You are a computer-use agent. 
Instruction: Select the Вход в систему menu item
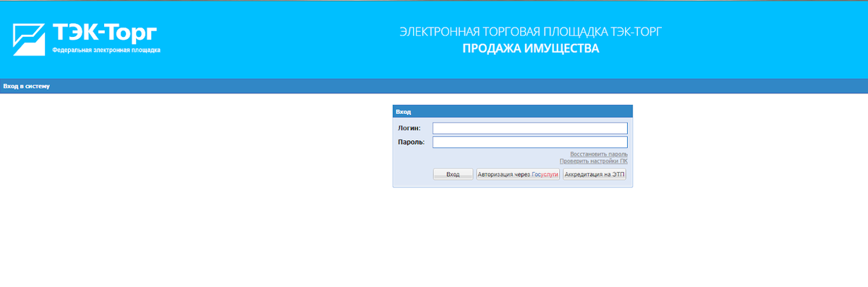click(26, 86)
